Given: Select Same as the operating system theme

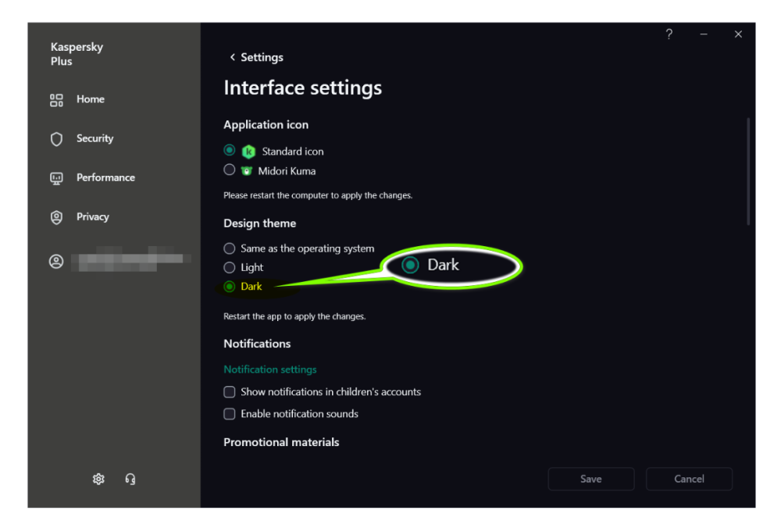Looking at the screenshot, I should click(x=230, y=248).
